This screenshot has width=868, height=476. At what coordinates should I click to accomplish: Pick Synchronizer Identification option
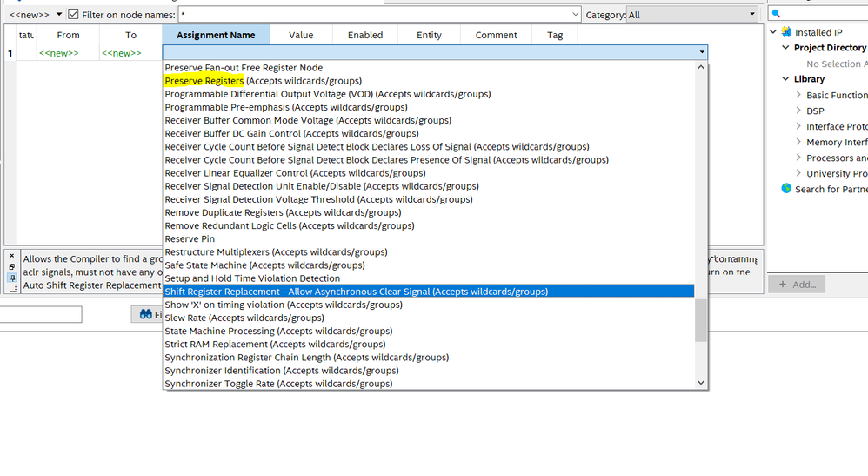point(429,371)
